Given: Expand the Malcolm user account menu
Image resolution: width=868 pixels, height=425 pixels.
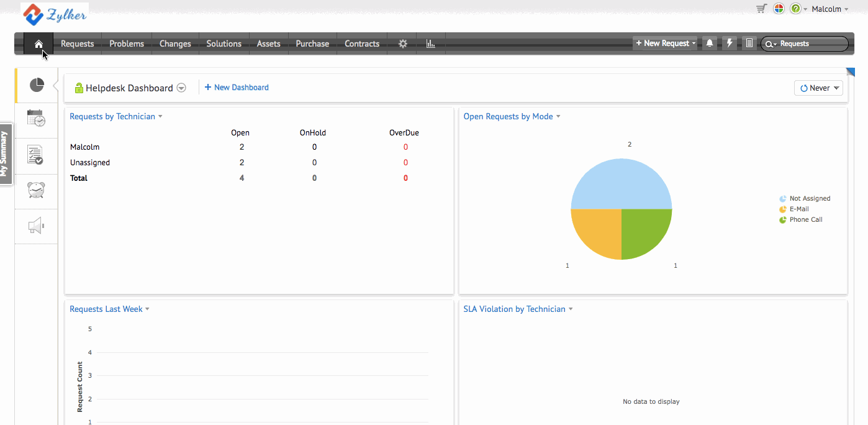Looking at the screenshot, I should [x=830, y=9].
